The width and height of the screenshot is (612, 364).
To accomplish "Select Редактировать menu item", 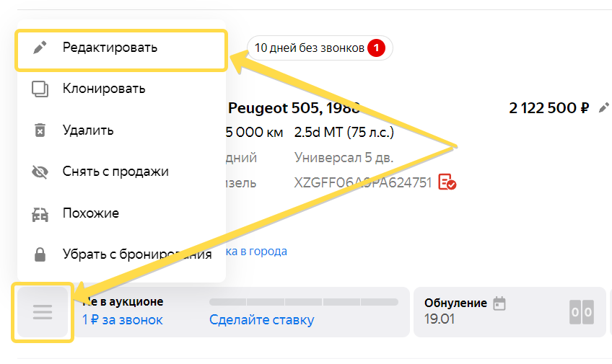I will (x=110, y=48).
